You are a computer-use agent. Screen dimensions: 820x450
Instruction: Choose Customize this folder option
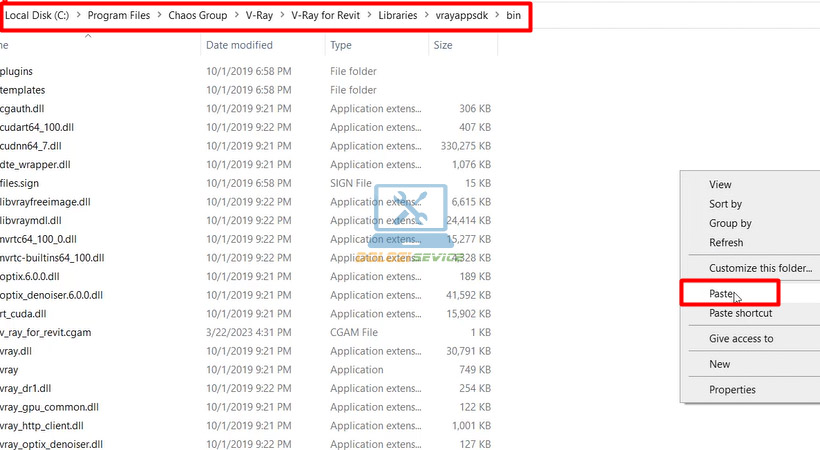point(758,268)
